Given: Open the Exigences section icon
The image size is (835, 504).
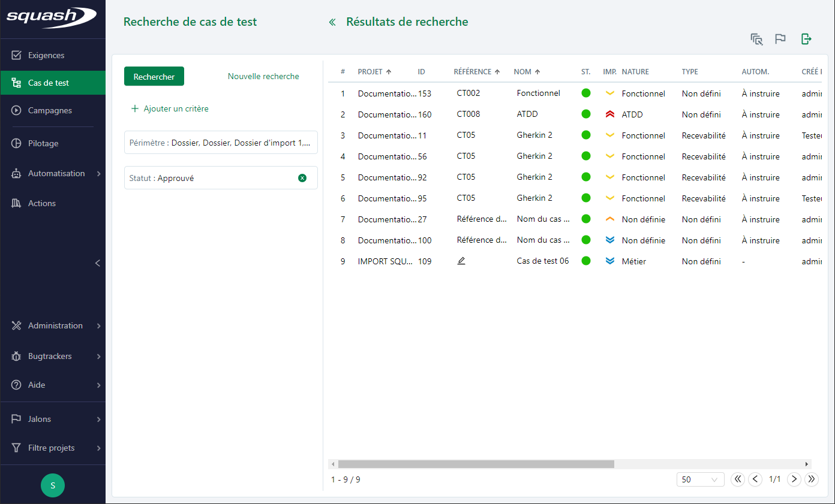Looking at the screenshot, I should pyautogui.click(x=15, y=55).
